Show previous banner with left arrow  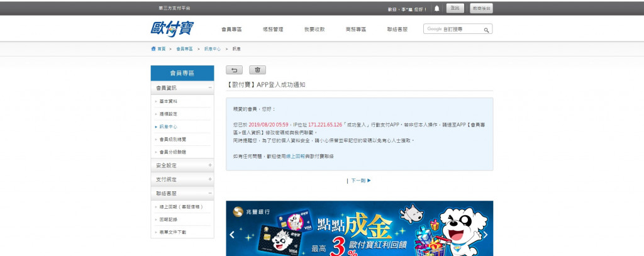tap(231, 235)
